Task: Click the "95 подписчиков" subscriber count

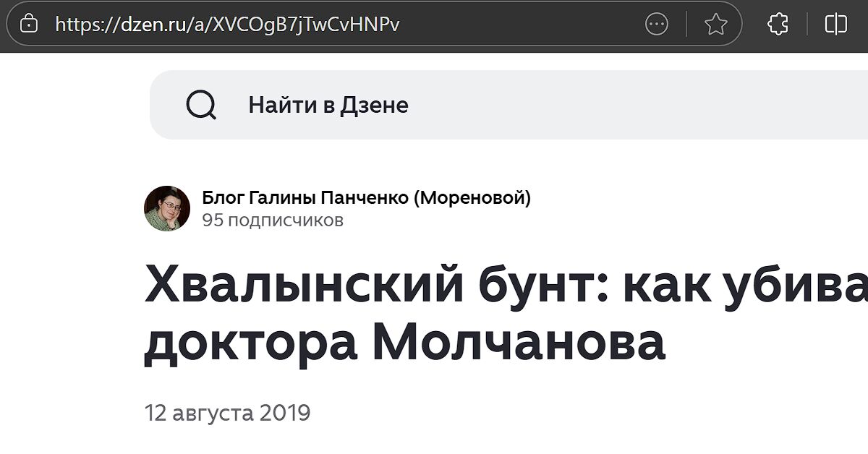Action: (x=273, y=220)
